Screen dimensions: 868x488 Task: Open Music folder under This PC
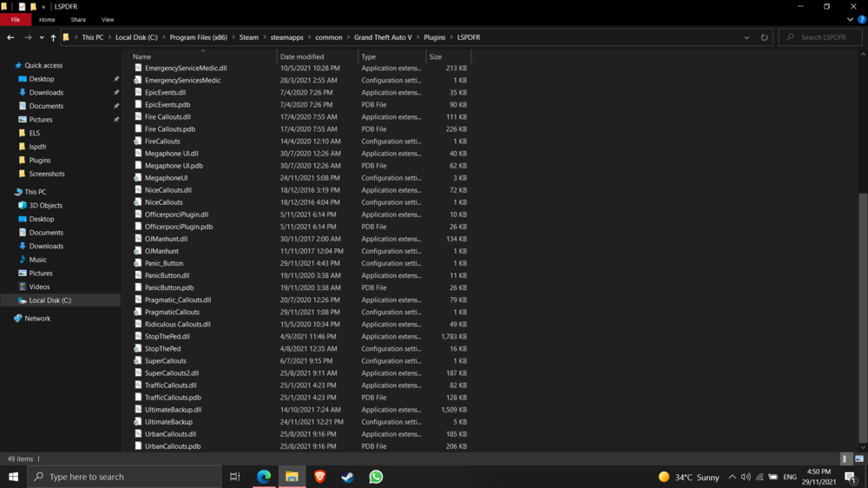37,260
